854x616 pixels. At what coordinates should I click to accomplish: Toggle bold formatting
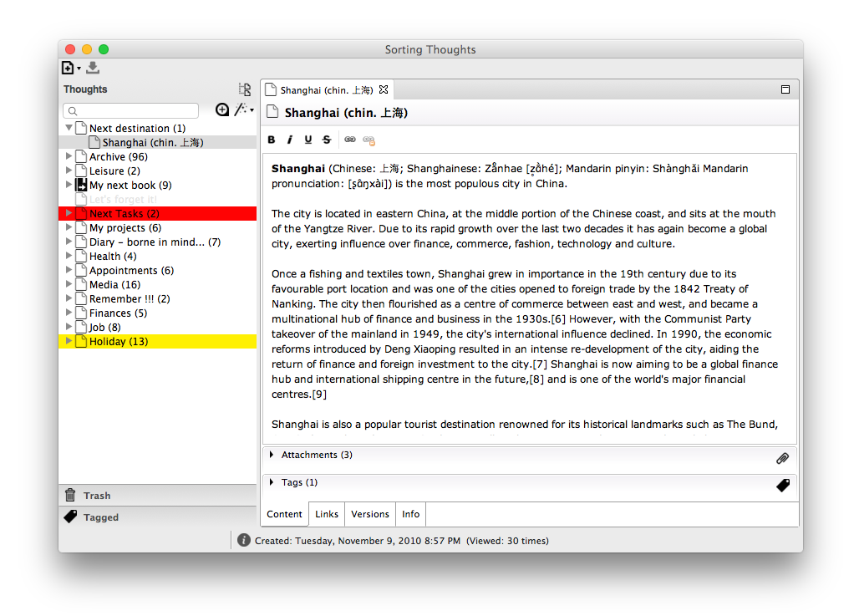(x=272, y=140)
